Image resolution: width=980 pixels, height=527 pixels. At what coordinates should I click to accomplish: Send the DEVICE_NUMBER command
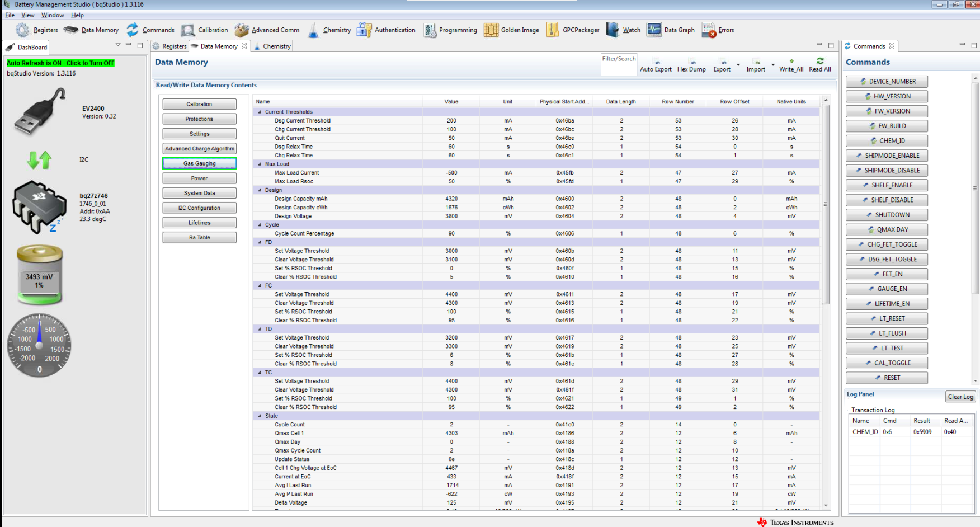887,82
